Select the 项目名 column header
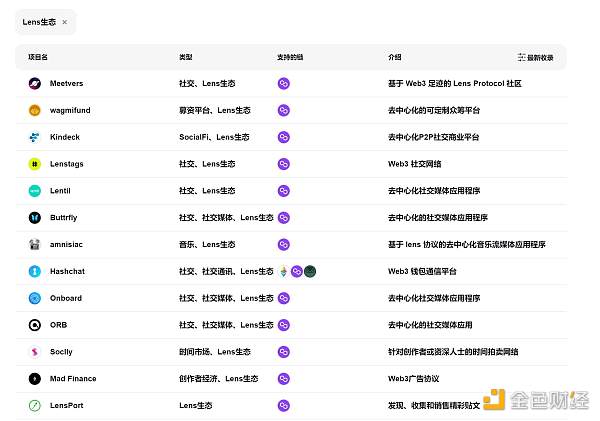 click(x=38, y=57)
